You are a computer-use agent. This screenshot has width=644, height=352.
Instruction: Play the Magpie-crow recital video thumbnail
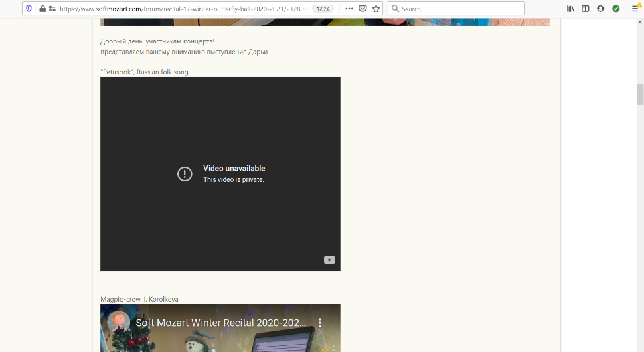click(220, 328)
